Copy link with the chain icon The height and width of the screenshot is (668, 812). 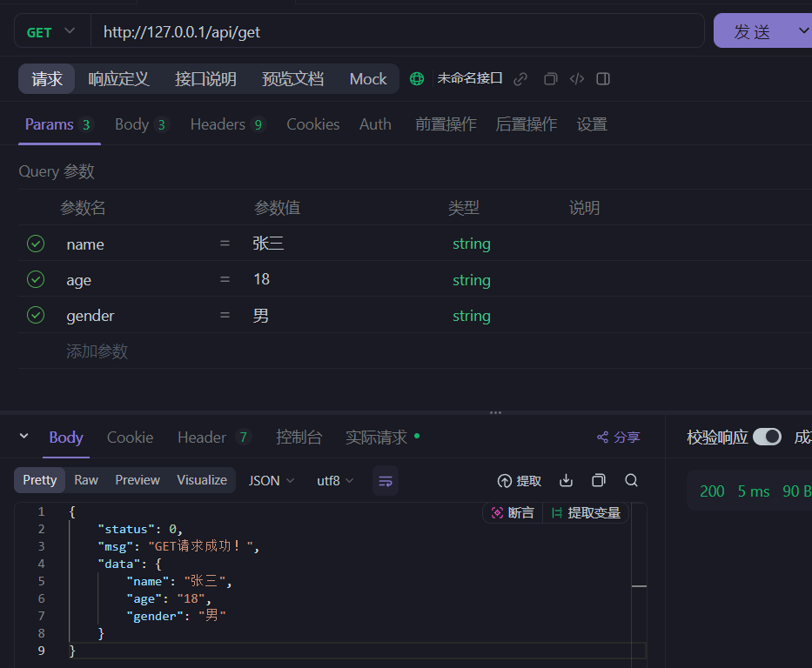point(520,79)
